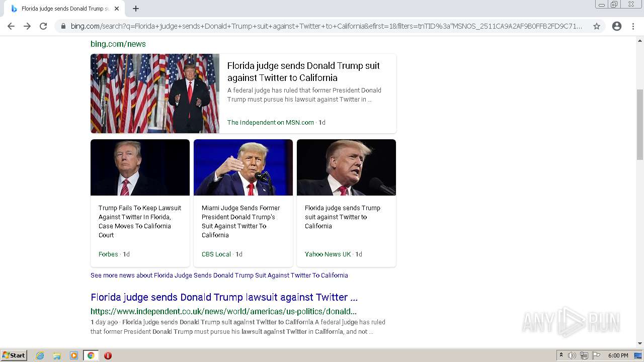Go back to the previous page
This screenshot has height=362, width=644.
pos(11,26)
